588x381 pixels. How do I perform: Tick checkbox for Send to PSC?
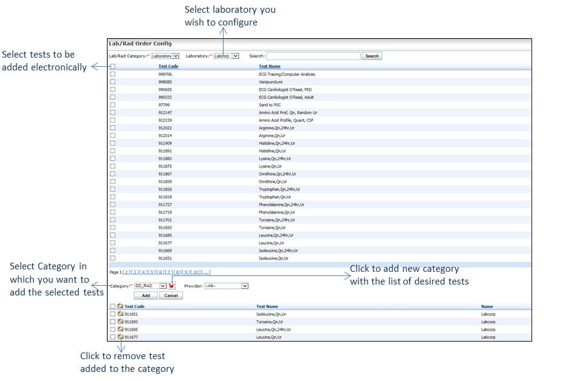113,105
